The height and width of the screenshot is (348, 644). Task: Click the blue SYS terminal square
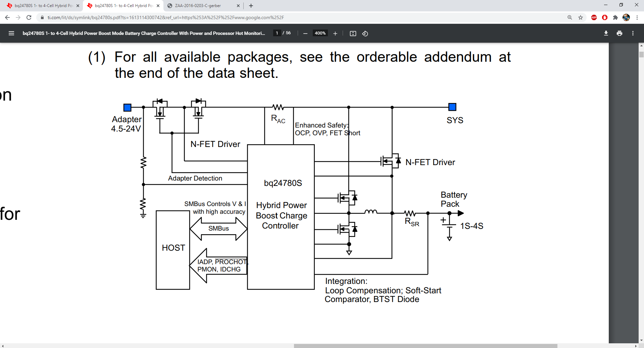coord(452,107)
